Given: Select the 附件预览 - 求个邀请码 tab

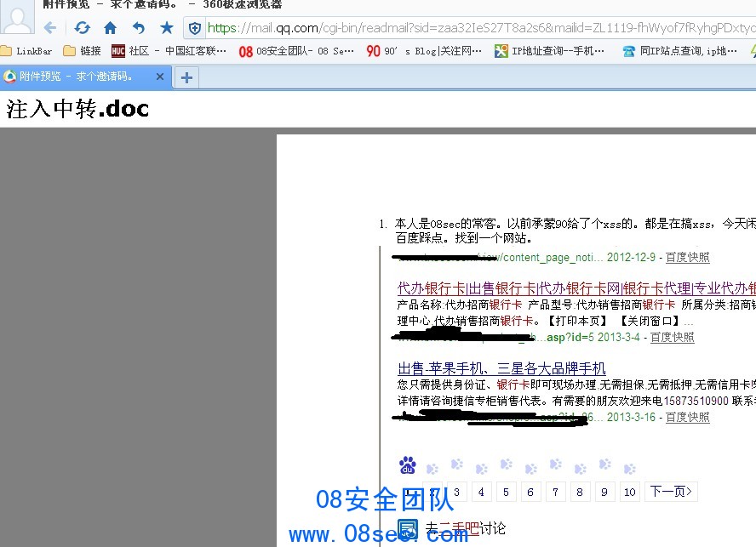Looking at the screenshot, I should click(86, 77).
